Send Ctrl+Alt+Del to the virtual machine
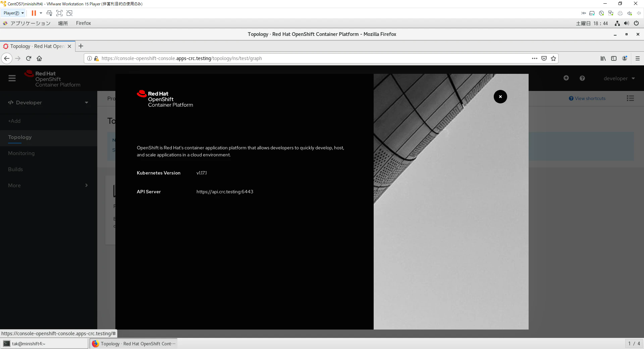 [x=49, y=13]
